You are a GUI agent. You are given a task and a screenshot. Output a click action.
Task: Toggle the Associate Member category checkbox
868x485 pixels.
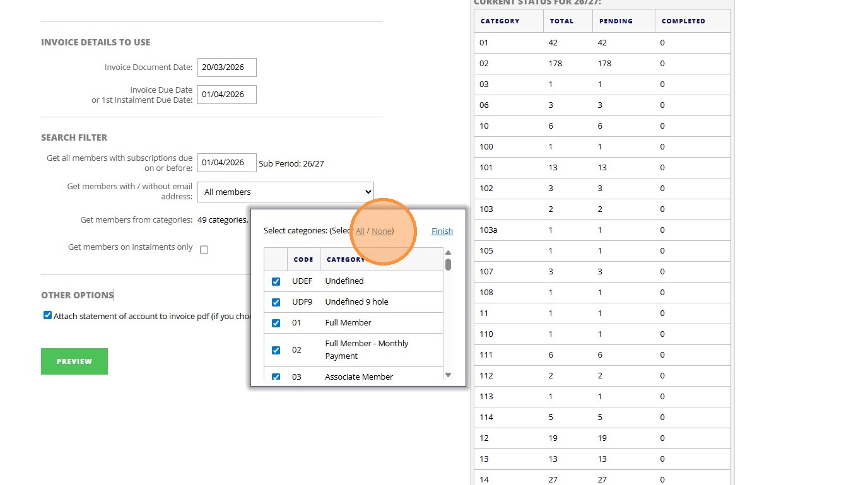(x=276, y=377)
